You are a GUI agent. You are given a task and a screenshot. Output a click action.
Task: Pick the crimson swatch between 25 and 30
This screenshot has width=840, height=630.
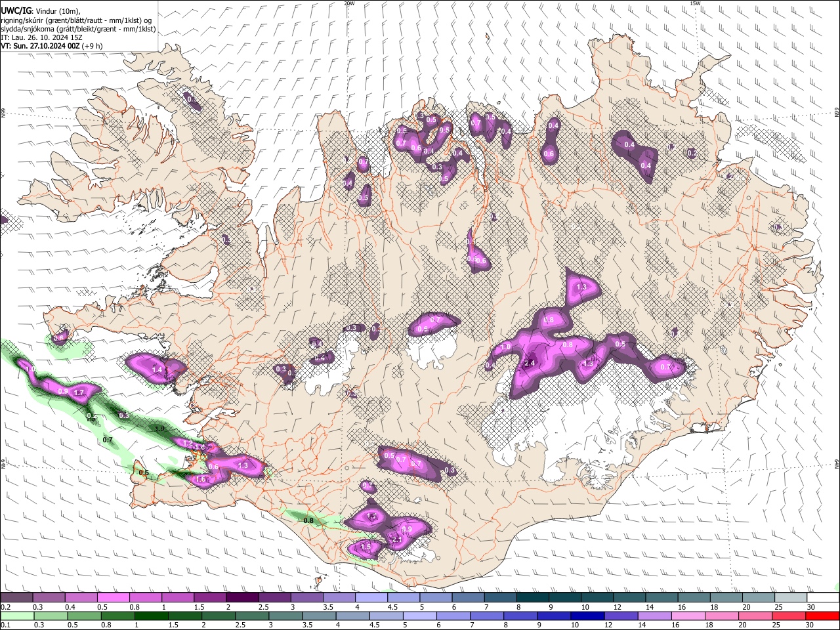click(789, 616)
